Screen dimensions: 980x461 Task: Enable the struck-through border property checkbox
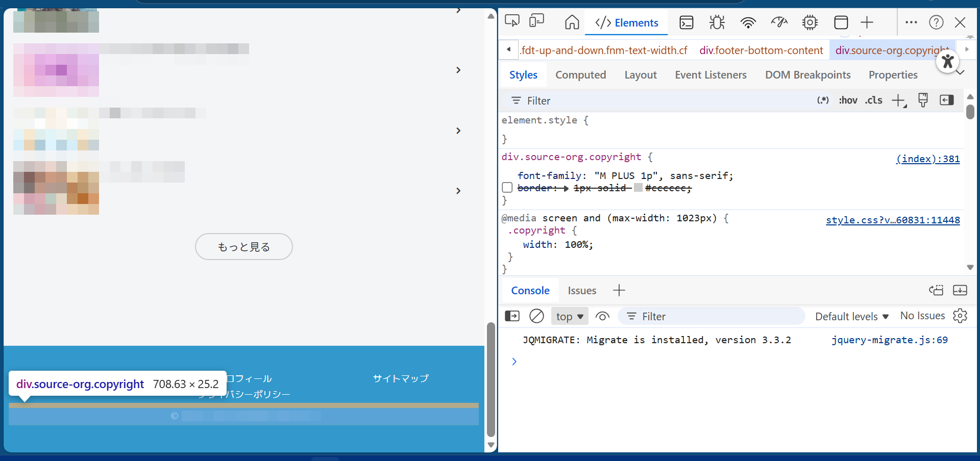[x=507, y=188]
